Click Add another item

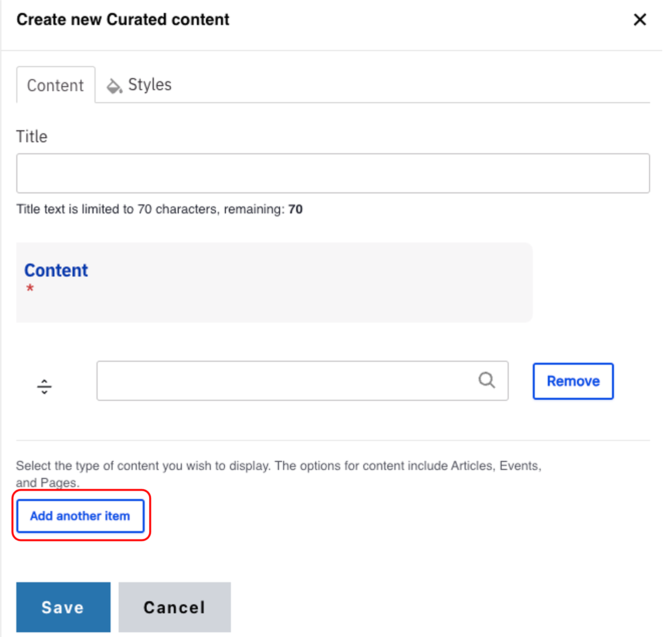80,516
